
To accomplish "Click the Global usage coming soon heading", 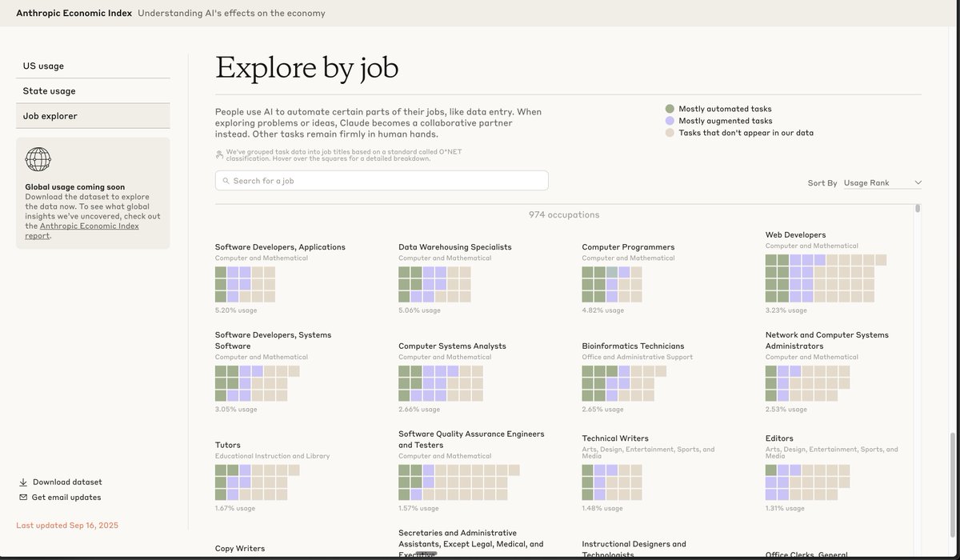I will tap(75, 187).
